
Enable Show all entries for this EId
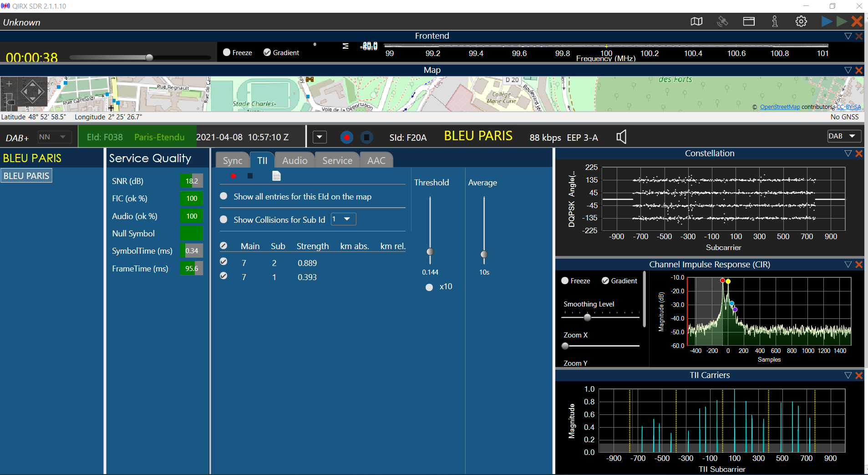[x=223, y=196]
